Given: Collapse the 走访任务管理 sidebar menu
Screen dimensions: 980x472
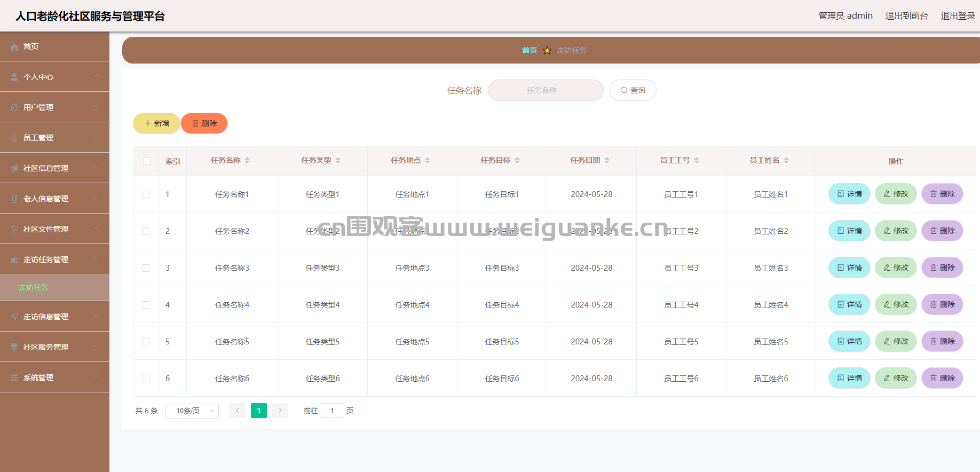Looking at the screenshot, I should coord(54,259).
